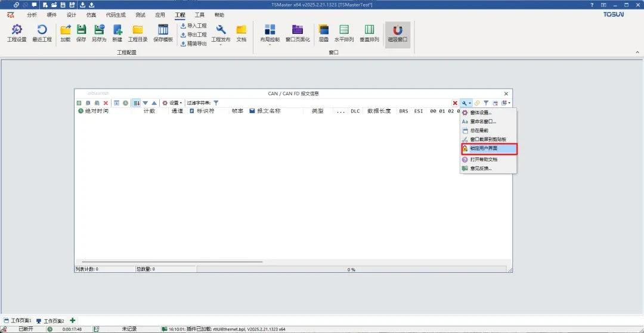Viewport: 644px width, 333px height.
Task: Click 导入工程 import project button
Action: 193,26
